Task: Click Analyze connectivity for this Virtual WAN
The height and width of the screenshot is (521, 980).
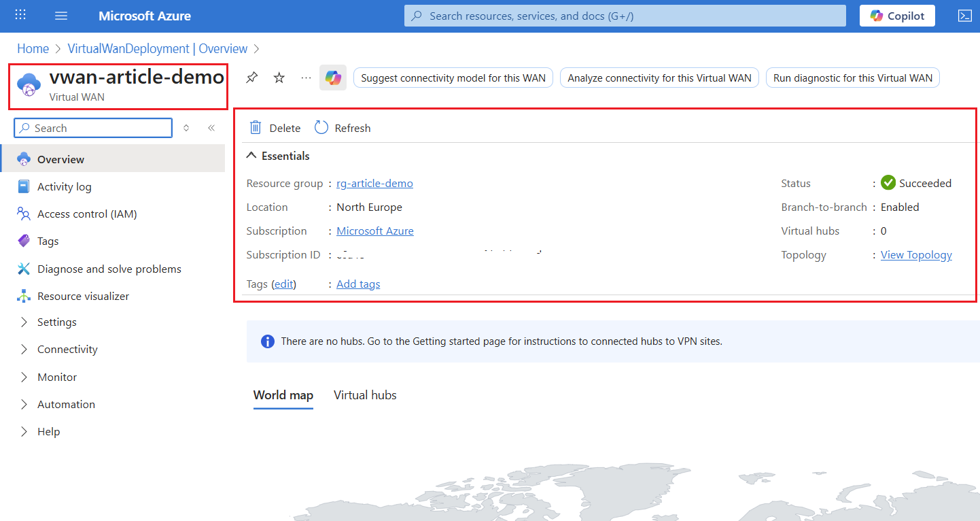Action: 660,78
